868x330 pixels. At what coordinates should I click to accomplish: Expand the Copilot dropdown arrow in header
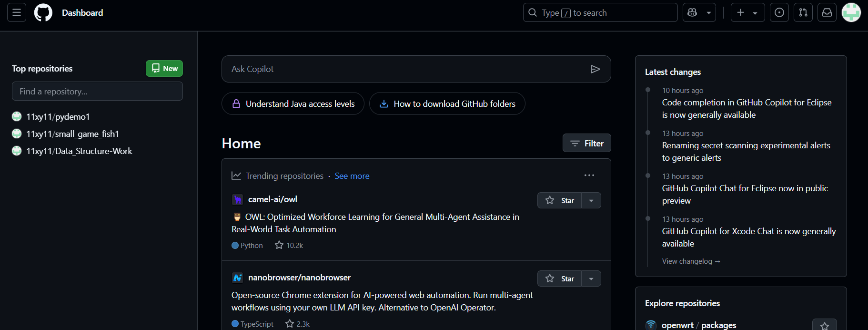[x=709, y=12]
